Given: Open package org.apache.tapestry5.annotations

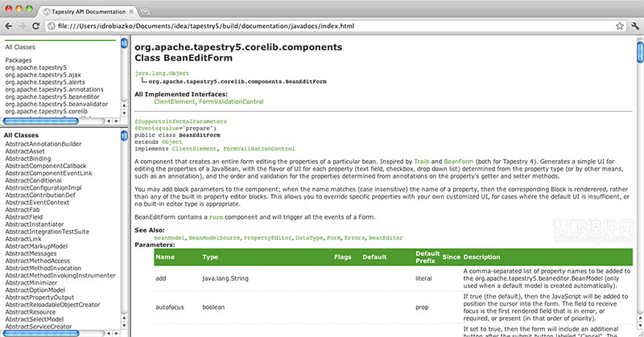Looking at the screenshot, I should [x=54, y=89].
